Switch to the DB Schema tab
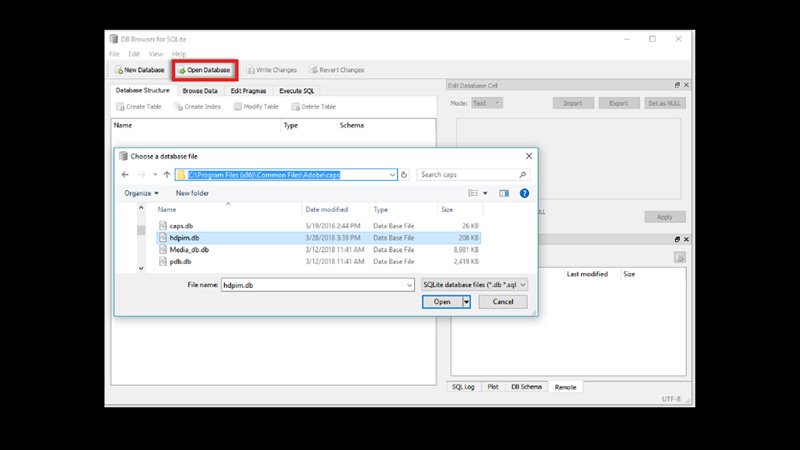The image size is (800, 450). [527, 387]
